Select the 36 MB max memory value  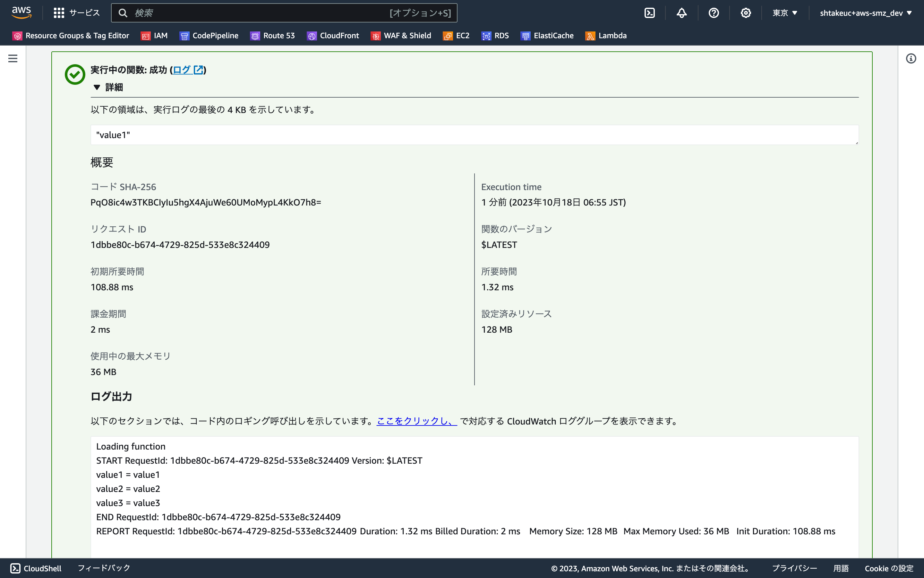tap(104, 372)
